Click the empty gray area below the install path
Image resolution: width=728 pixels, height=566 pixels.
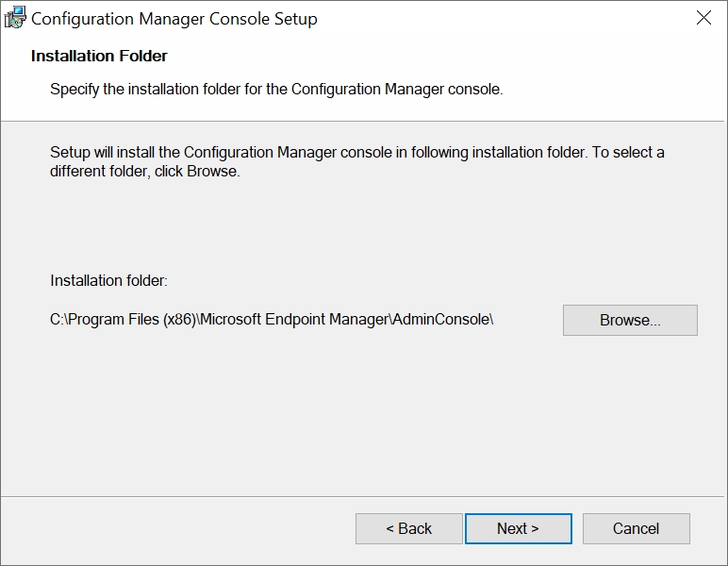364,406
